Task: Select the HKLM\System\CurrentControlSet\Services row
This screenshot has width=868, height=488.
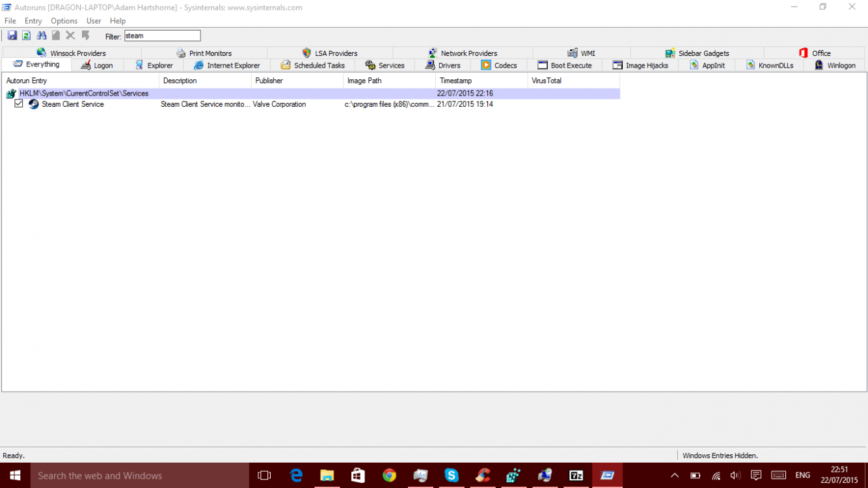Action: pyautogui.click(x=311, y=94)
